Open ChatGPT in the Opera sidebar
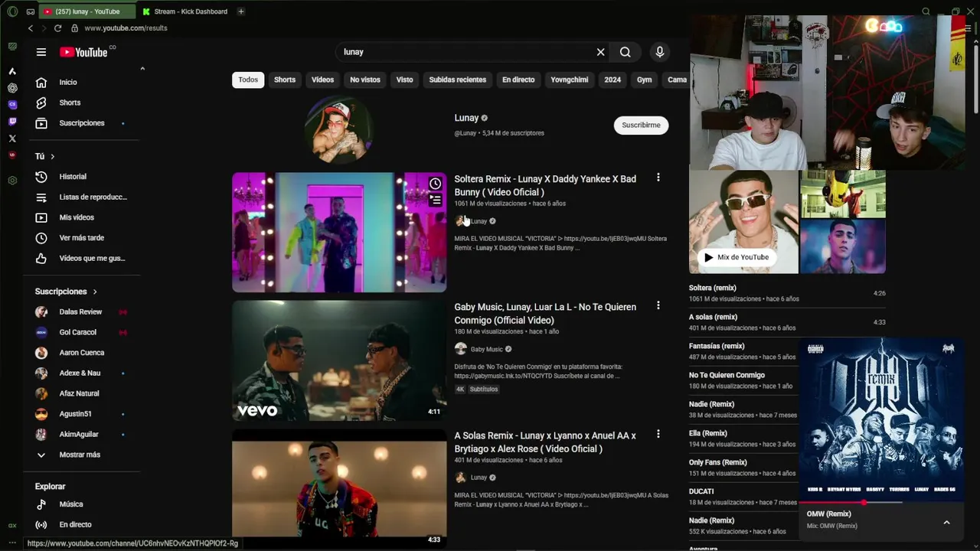980x551 pixels. [x=12, y=88]
